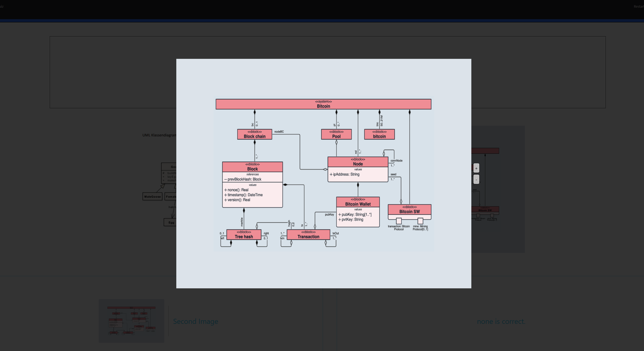644x351 pixels.
Task: Click the minus zoom-out button
Action: pos(476,179)
